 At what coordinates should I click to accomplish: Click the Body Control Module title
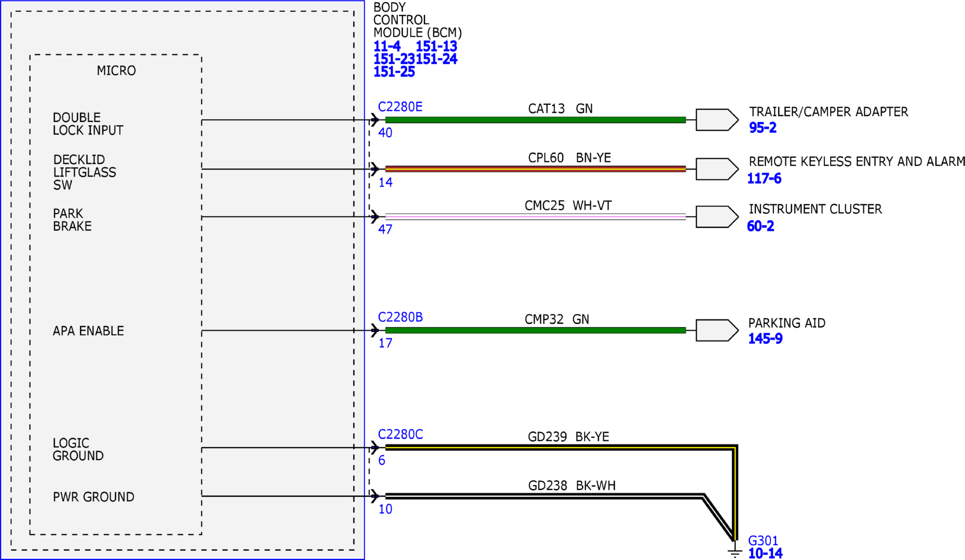point(417,20)
